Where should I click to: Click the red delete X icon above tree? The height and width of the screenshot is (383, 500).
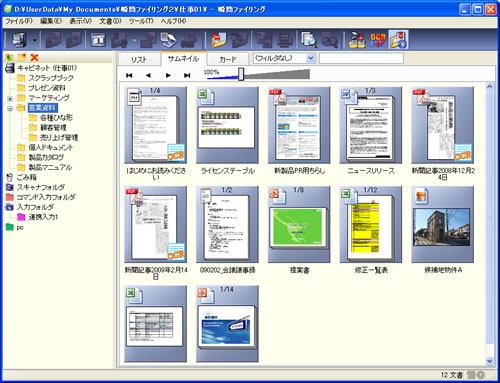pyautogui.click(x=34, y=57)
